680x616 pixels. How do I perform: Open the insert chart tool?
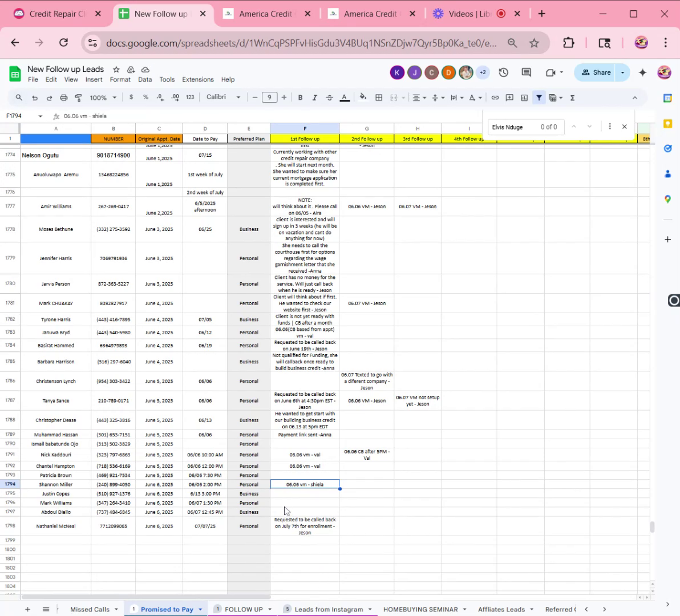(x=524, y=98)
